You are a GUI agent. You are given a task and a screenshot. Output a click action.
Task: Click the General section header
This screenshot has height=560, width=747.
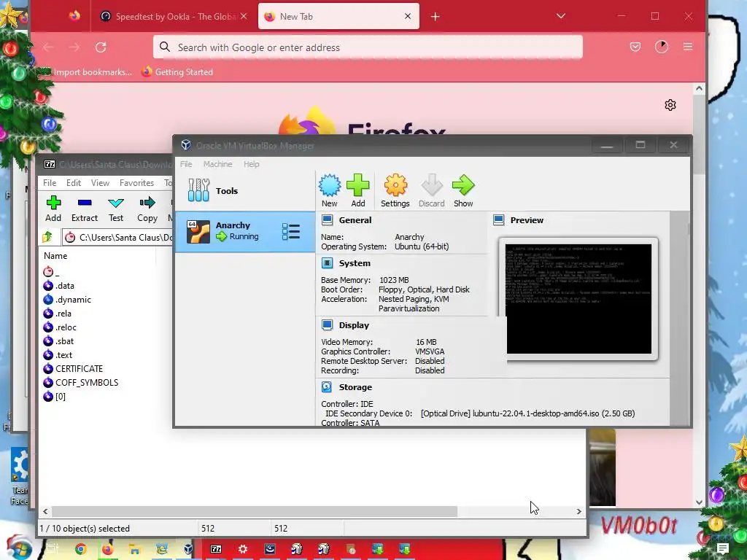point(355,220)
